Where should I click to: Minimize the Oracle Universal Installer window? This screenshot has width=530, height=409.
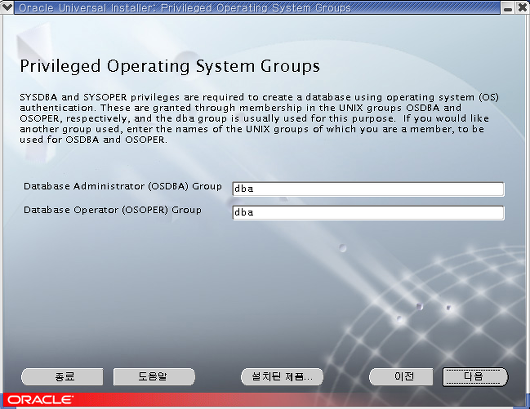pyautogui.click(x=507, y=8)
